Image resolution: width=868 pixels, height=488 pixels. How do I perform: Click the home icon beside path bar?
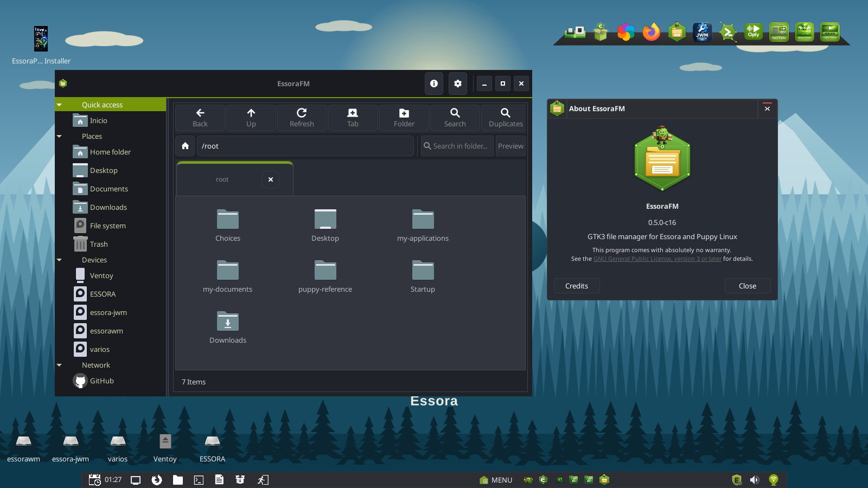coord(185,146)
